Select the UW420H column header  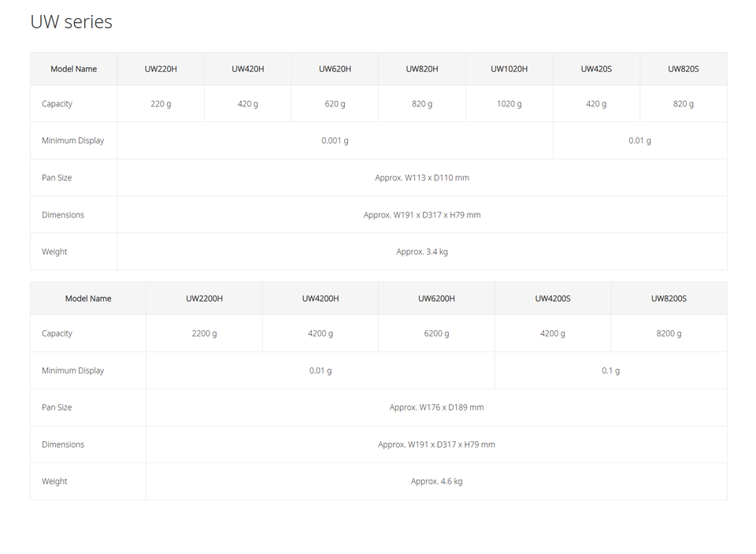pos(248,69)
